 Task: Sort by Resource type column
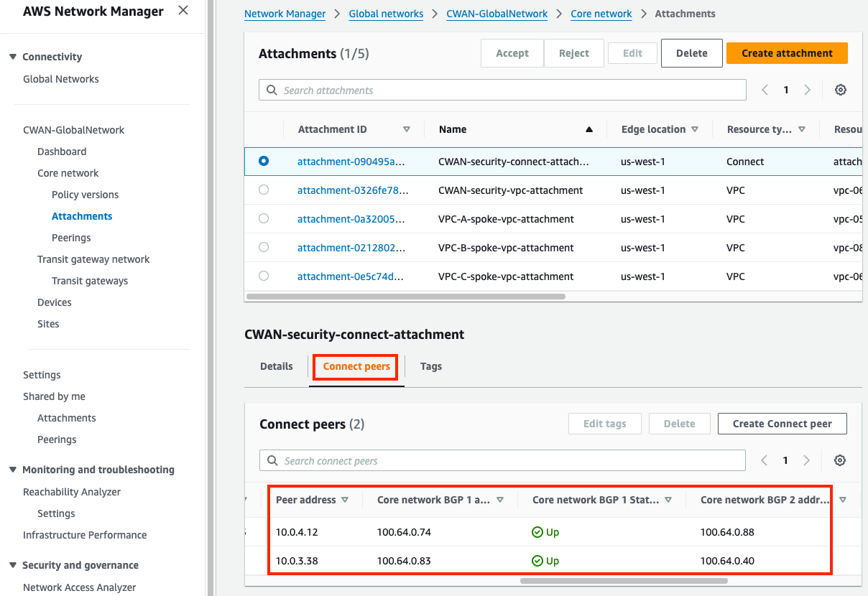tap(802, 129)
